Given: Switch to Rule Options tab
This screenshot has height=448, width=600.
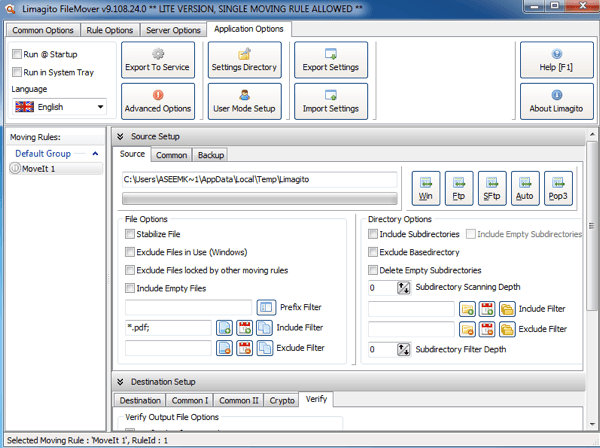Looking at the screenshot, I should (110, 30).
